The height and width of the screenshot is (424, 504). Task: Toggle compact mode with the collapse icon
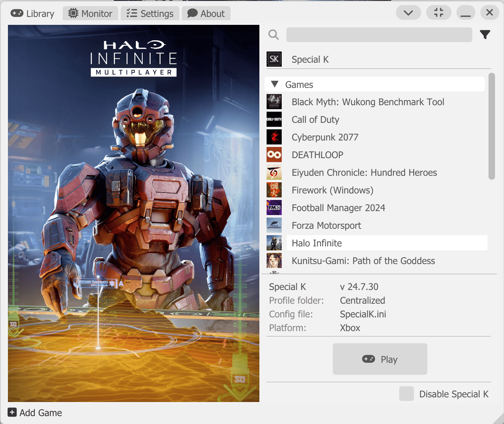click(439, 13)
